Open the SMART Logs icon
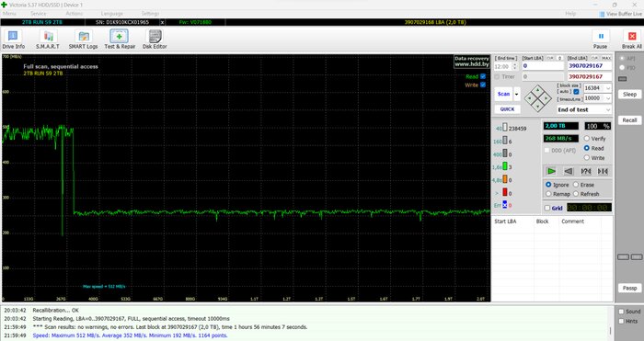The width and height of the screenshot is (644, 341). pos(83,40)
